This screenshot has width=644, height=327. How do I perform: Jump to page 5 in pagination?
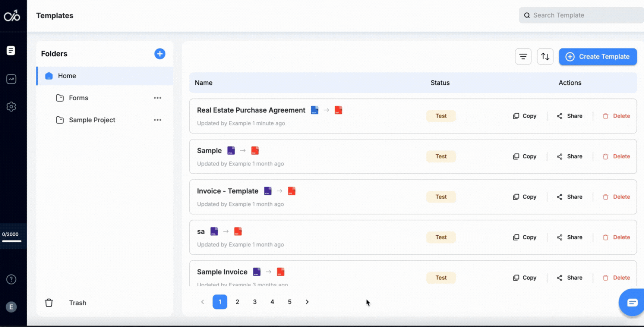coord(290,302)
